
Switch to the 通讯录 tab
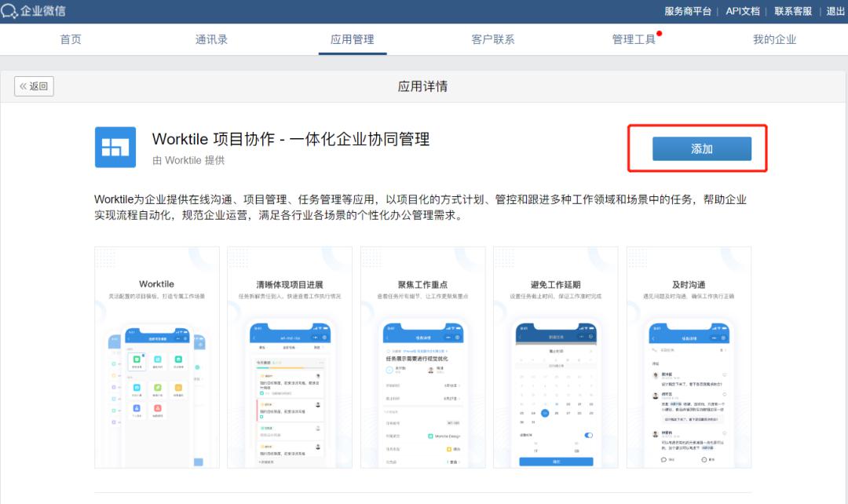coord(211,39)
